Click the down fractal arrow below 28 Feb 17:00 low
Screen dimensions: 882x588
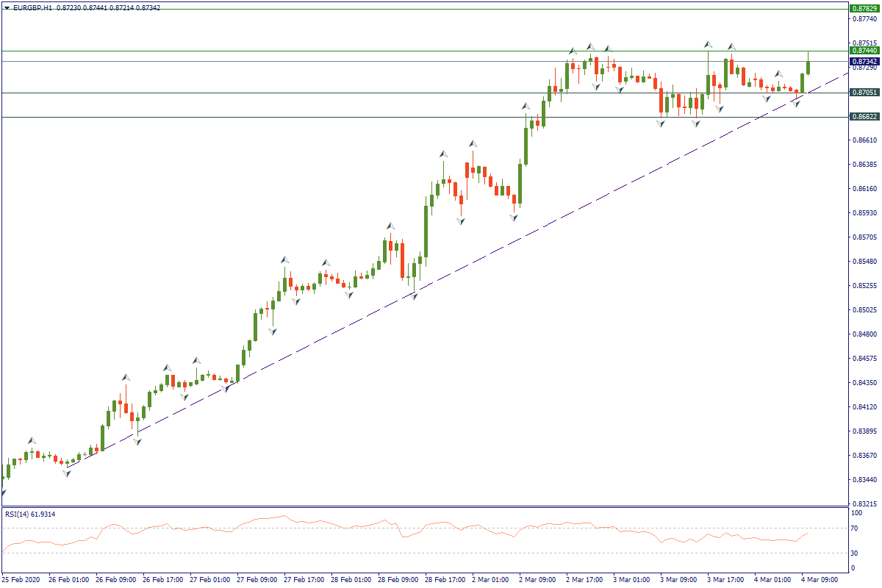(x=461, y=221)
